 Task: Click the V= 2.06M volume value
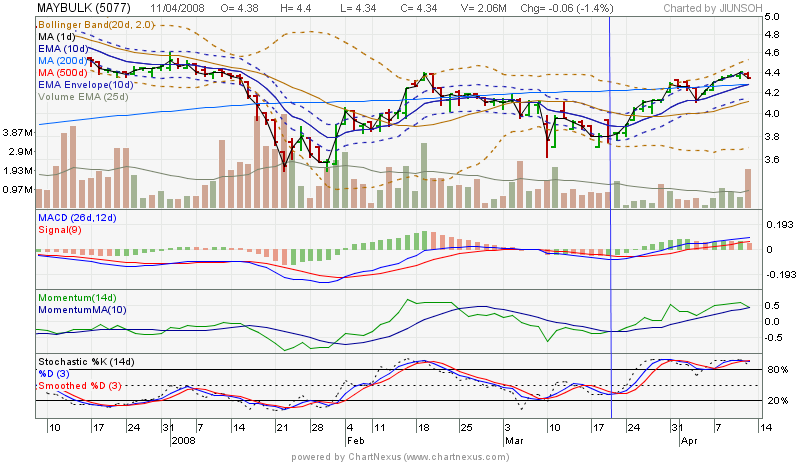(484, 9)
